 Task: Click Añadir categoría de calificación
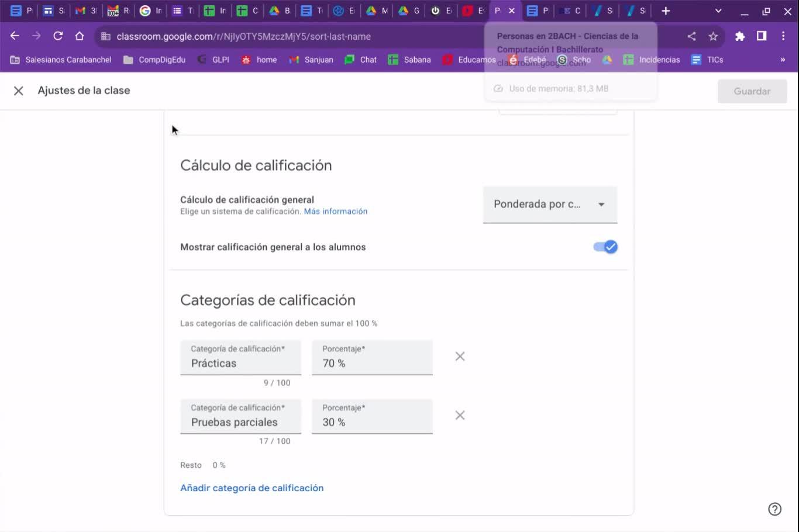click(252, 488)
